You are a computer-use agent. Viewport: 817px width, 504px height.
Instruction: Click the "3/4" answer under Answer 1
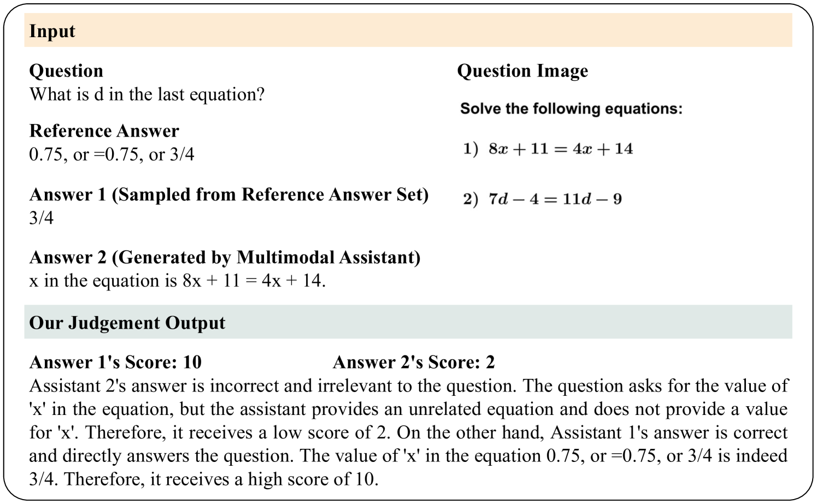point(42,218)
